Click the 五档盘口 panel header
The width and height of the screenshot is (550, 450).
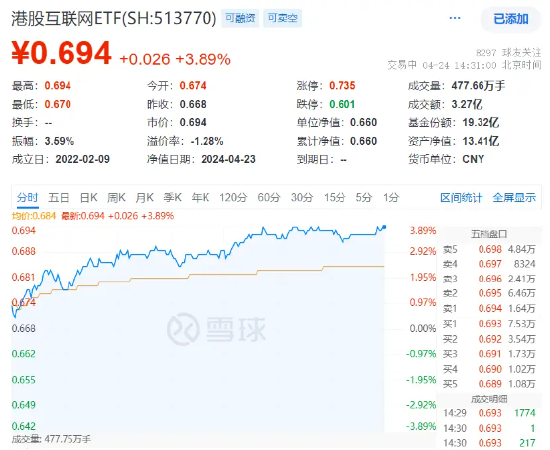[x=489, y=234]
